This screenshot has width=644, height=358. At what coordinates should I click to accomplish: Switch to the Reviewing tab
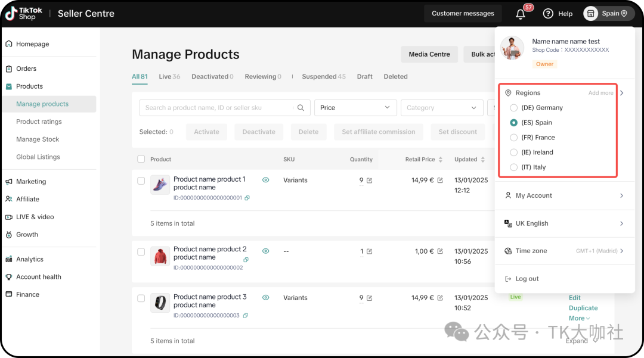click(263, 77)
